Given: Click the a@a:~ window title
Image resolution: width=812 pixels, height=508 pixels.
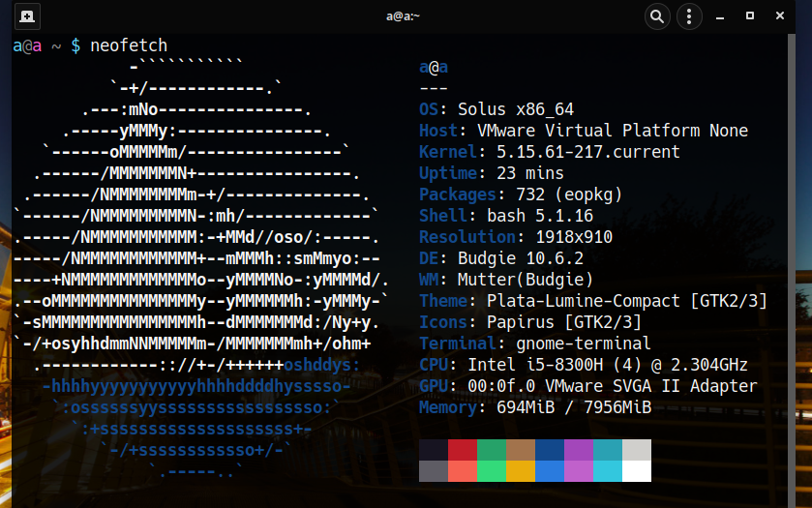Looking at the screenshot, I should pyautogui.click(x=403, y=16).
